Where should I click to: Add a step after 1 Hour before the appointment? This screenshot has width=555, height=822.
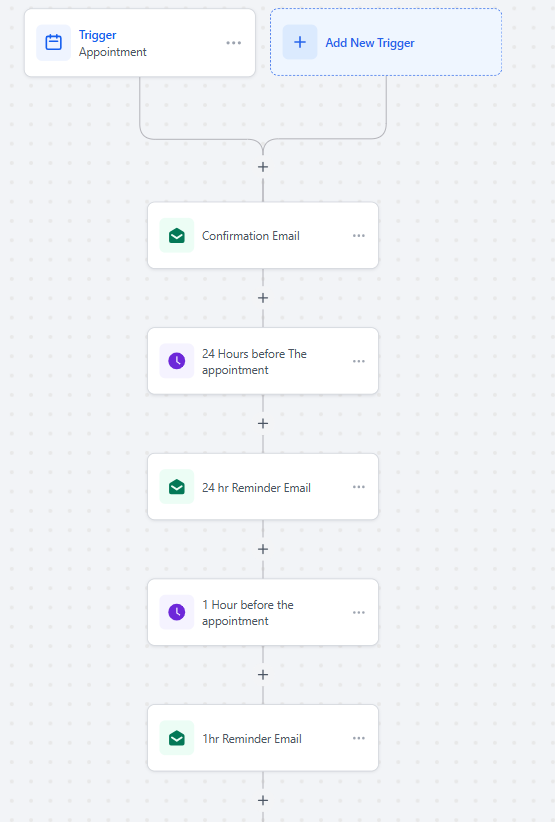263,675
